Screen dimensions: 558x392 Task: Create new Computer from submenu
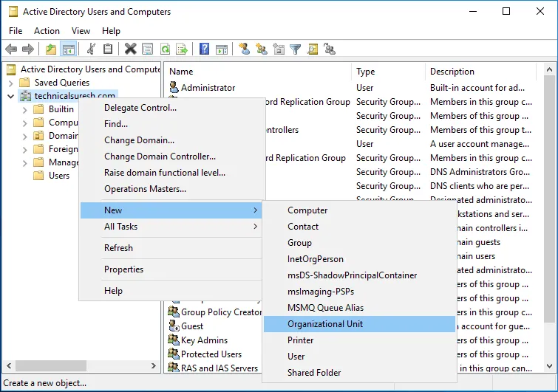pos(359,210)
